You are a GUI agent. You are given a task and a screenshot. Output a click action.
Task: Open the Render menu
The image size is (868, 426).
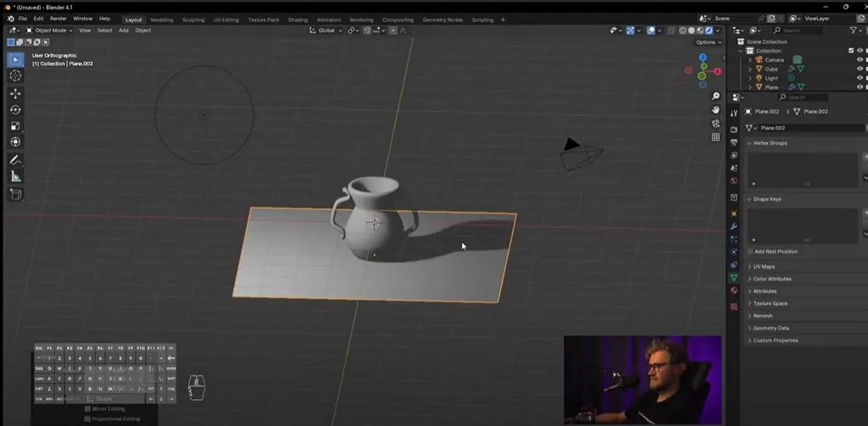[58, 19]
